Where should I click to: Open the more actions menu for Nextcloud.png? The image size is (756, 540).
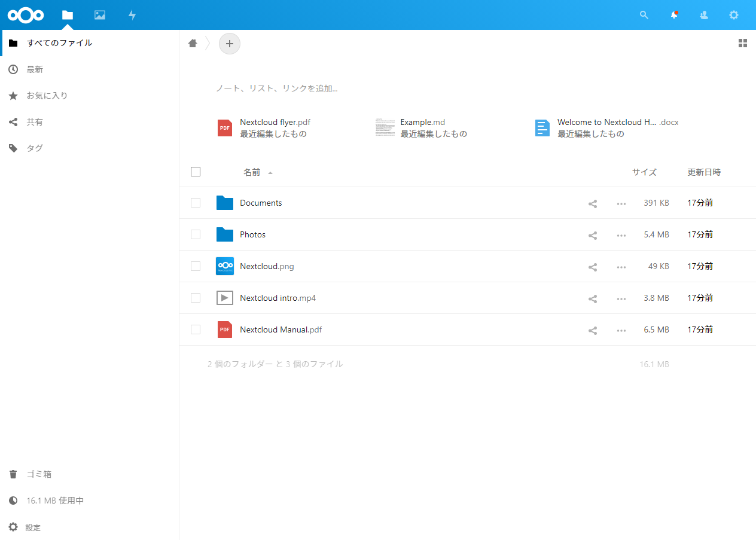pos(621,267)
